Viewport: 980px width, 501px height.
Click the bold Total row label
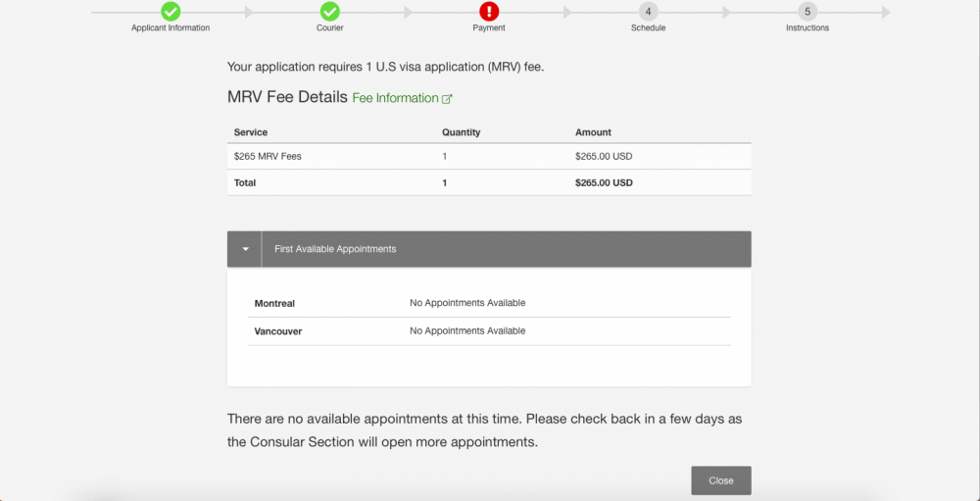(245, 183)
